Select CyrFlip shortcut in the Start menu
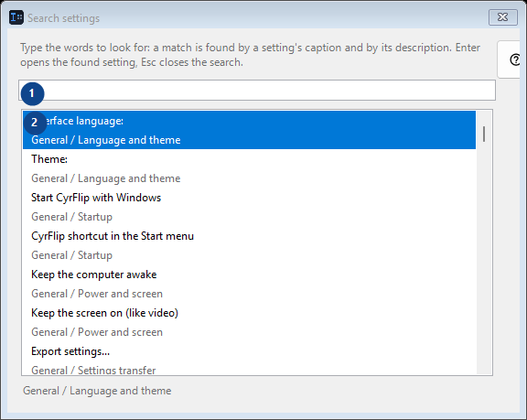 tap(250, 245)
